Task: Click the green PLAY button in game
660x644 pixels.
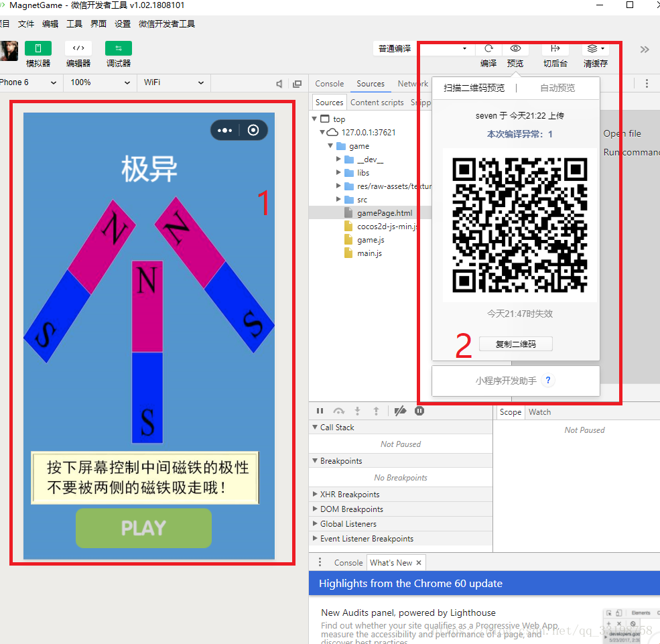Action: click(x=143, y=528)
